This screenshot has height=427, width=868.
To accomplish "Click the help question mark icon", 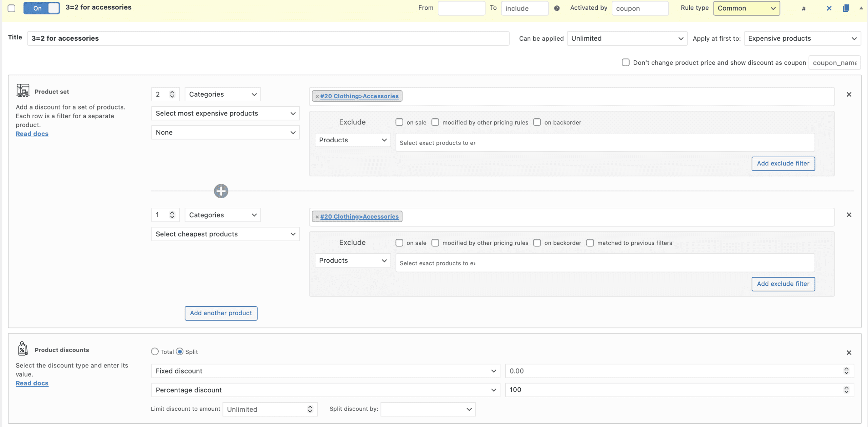I will pyautogui.click(x=556, y=8).
